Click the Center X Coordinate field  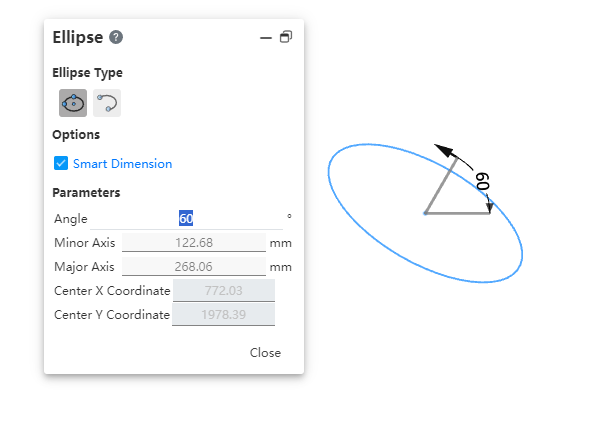224,290
